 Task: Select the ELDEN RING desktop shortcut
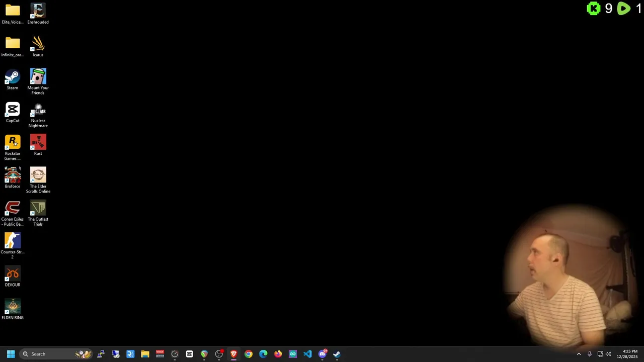[13, 309]
